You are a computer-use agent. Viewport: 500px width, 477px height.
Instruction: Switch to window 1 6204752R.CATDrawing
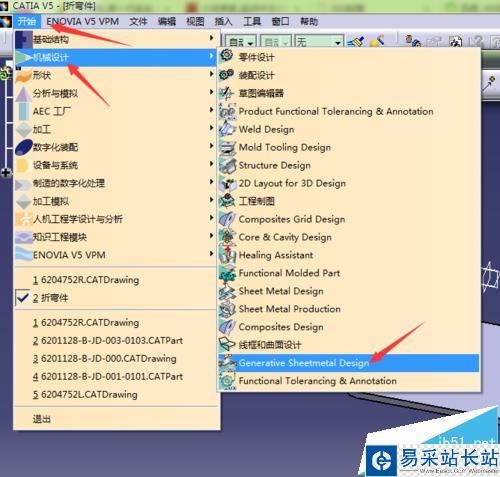tap(115, 280)
